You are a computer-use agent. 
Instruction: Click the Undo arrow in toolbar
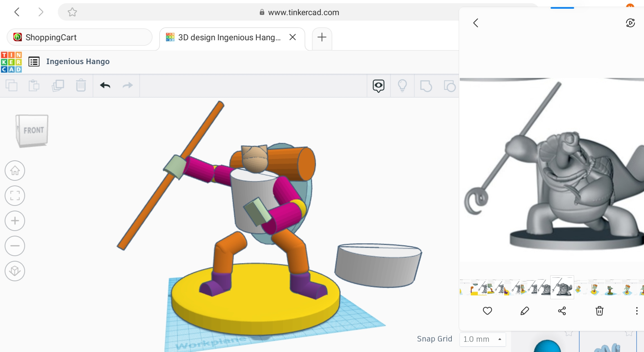(105, 86)
